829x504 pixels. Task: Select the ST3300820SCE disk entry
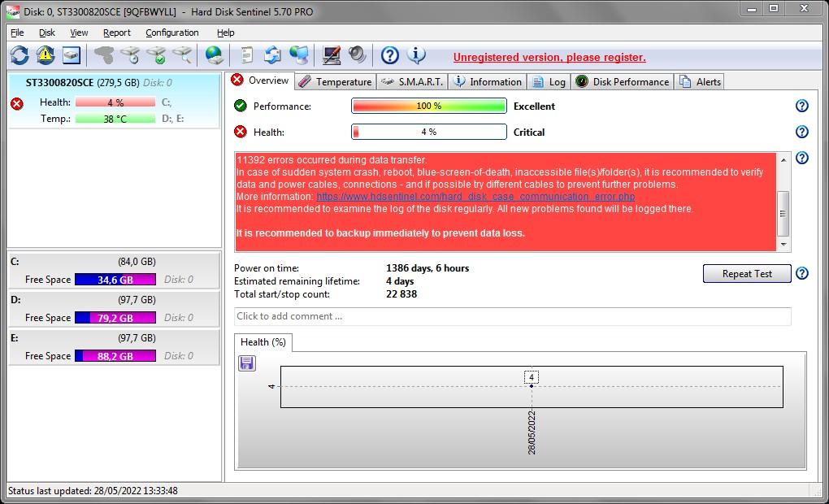pyautogui.click(x=114, y=101)
